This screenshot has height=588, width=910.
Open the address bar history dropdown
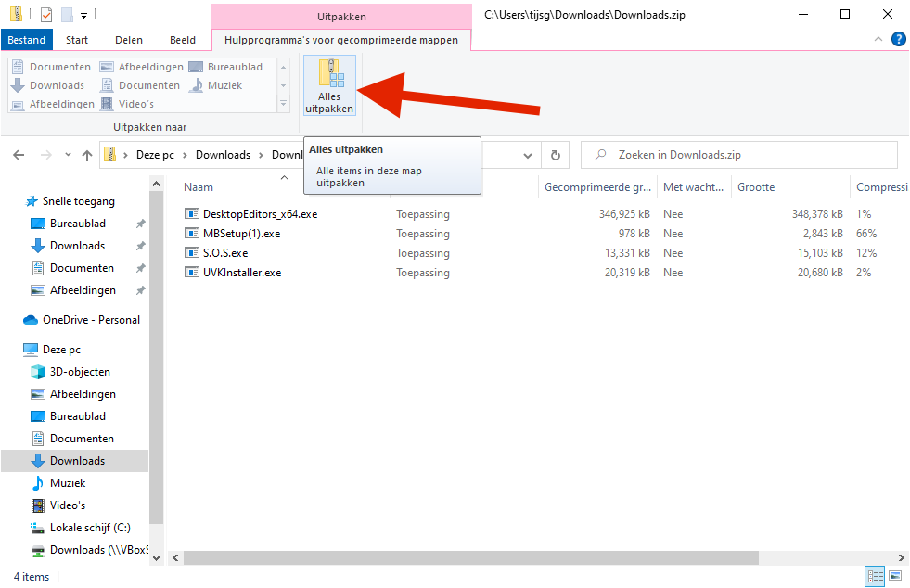pos(528,155)
